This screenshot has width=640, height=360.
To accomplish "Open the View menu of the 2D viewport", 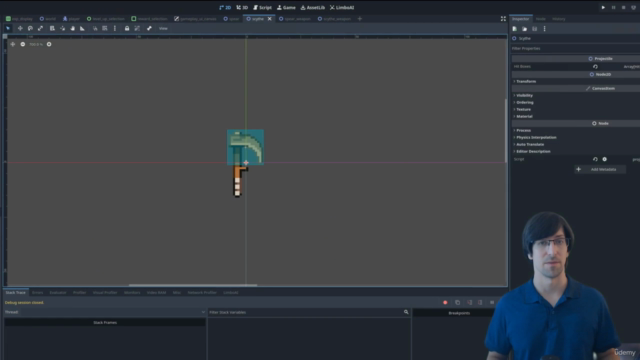I will (163, 28).
